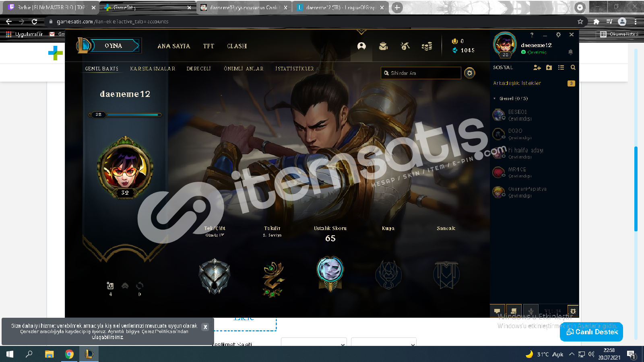Screen dimensions: 644x362
Task: Open File Explorer from taskbar
Action: pos(49,354)
